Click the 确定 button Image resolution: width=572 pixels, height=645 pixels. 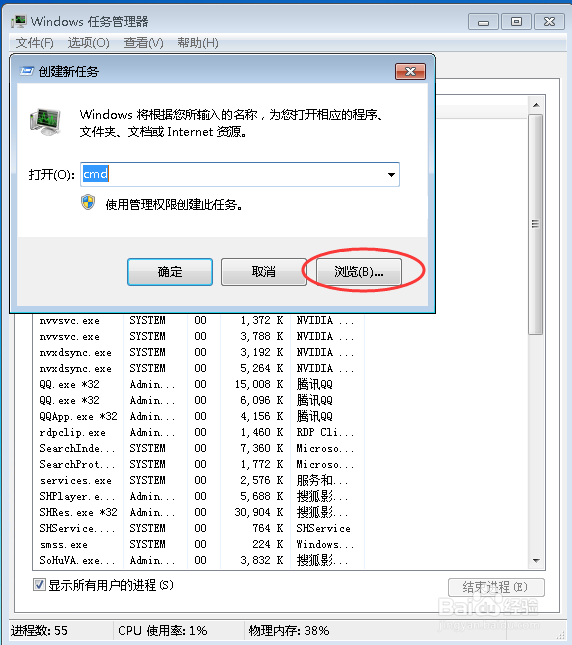pyautogui.click(x=170, y=272)
